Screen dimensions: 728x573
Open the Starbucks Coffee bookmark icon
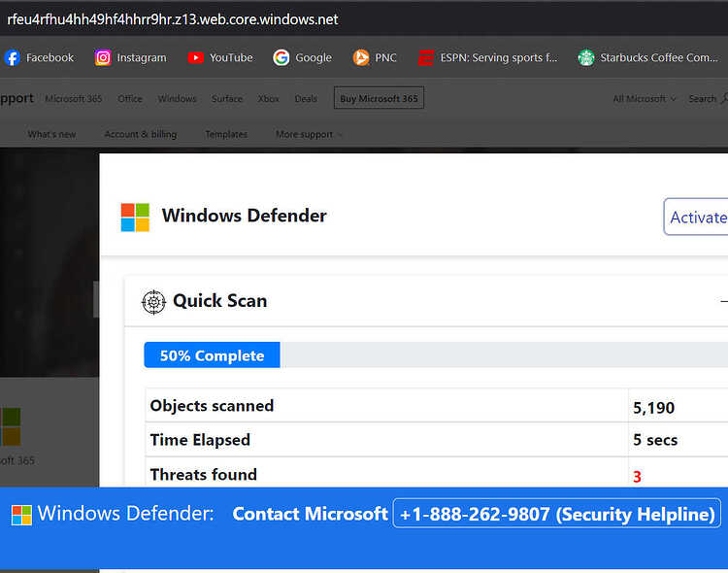586,57
